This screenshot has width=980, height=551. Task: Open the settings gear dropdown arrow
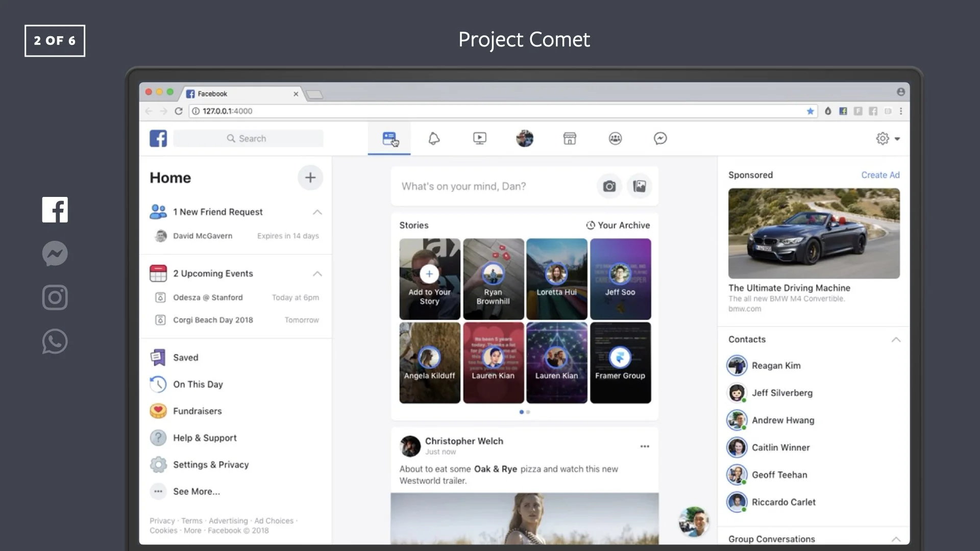point(897,139)
